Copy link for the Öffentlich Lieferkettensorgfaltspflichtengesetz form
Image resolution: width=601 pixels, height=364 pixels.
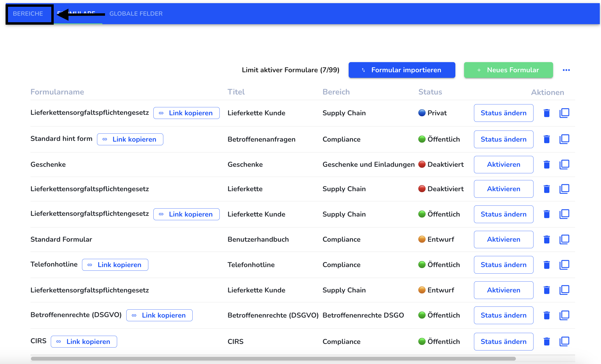click(186, 214)
